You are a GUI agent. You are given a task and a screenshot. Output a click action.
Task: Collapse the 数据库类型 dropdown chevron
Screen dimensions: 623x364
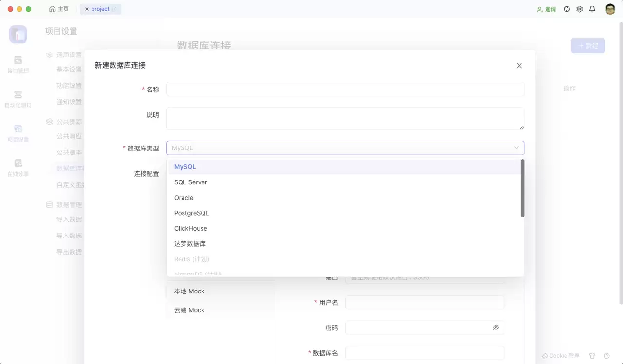click(516, 148)
